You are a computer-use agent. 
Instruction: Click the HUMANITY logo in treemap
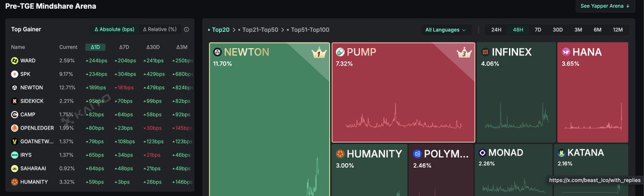tap(340, 153)
